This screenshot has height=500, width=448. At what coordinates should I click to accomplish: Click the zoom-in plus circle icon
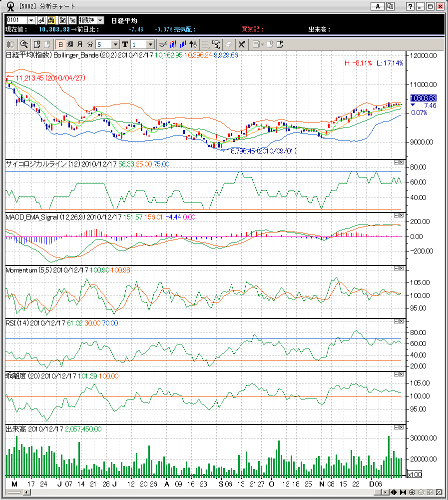(x=413, y=492)
